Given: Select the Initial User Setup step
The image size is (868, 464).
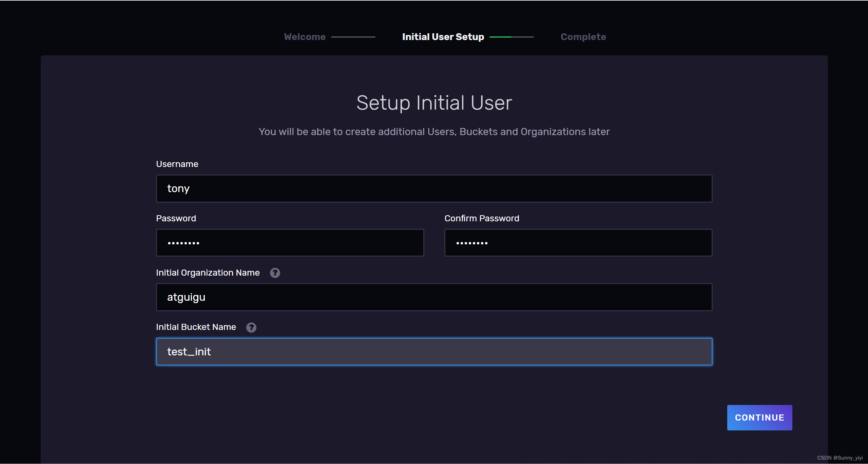Looking at the screenshot, I should point(443,37).
